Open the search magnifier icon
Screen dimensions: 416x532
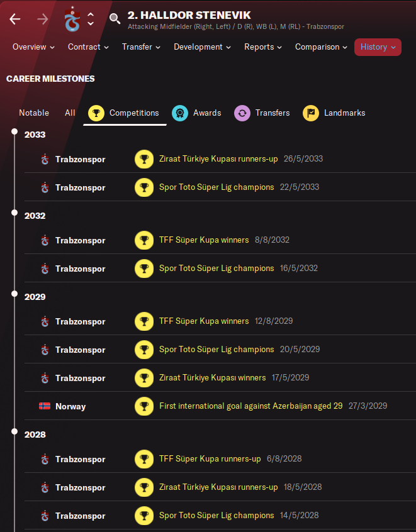[x=115, y=19]
